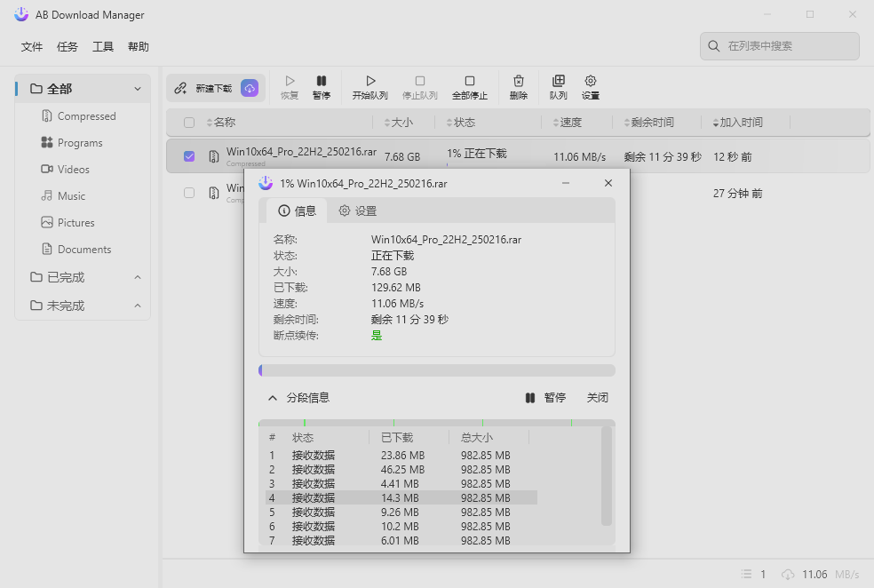874x588 pixels.
Task: Click the 关闭 button in download dialog
Action: click(x=598, y=398)
